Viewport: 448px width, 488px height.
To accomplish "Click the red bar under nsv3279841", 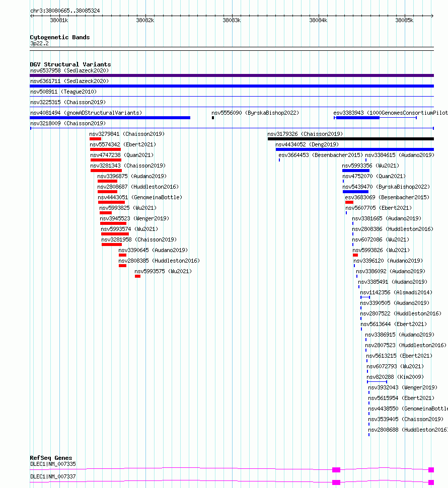I will tap(95, 139).
